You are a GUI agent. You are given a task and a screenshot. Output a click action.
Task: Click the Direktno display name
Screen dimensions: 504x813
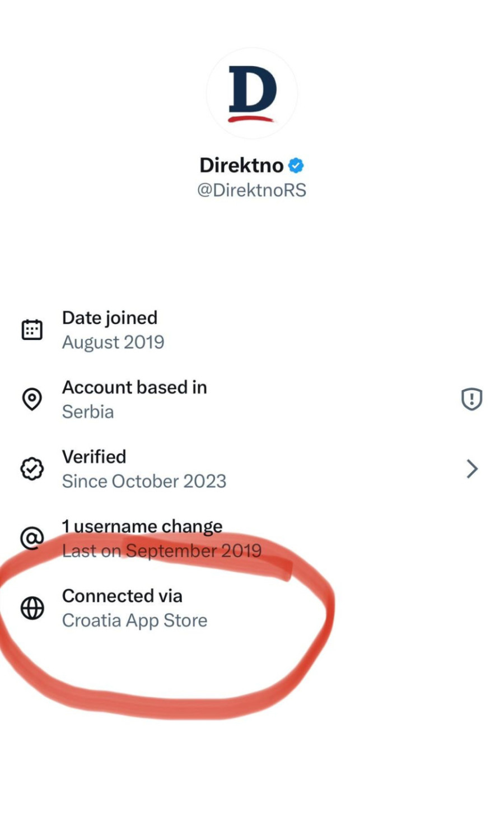pos(241,165)
